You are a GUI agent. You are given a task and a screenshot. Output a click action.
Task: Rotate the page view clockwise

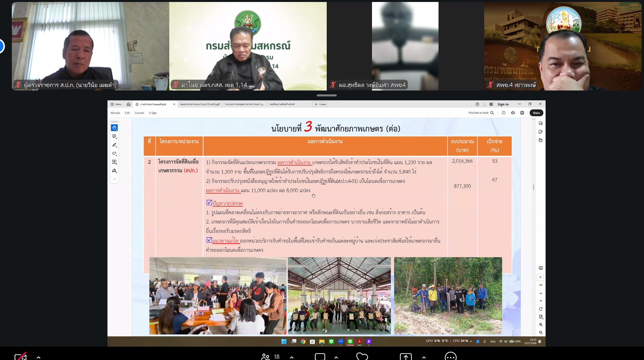coord(540,309)
